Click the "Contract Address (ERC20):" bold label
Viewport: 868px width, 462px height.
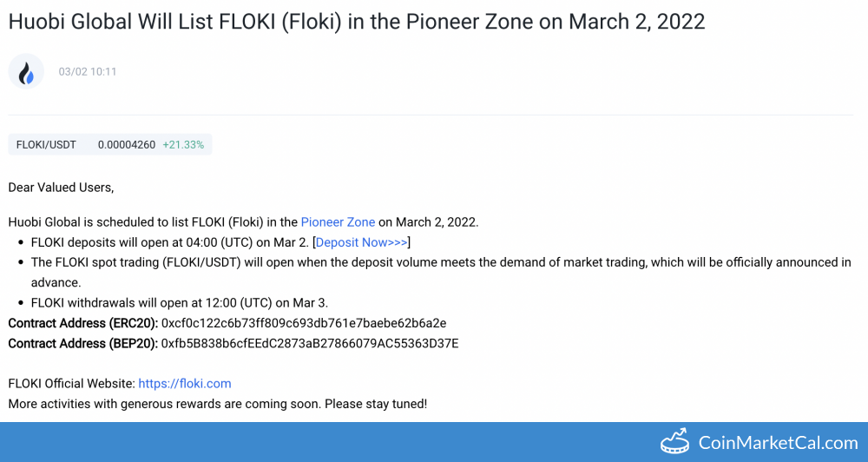tap(83, 323)
